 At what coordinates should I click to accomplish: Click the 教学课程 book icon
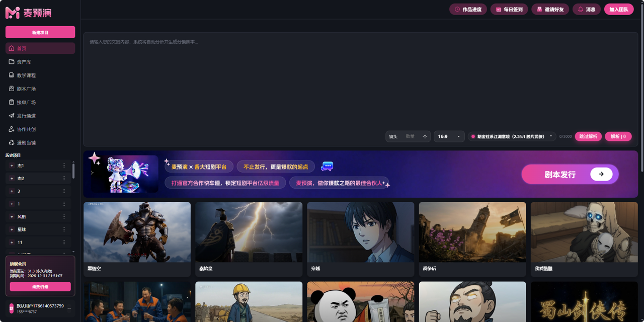(12, 75)
